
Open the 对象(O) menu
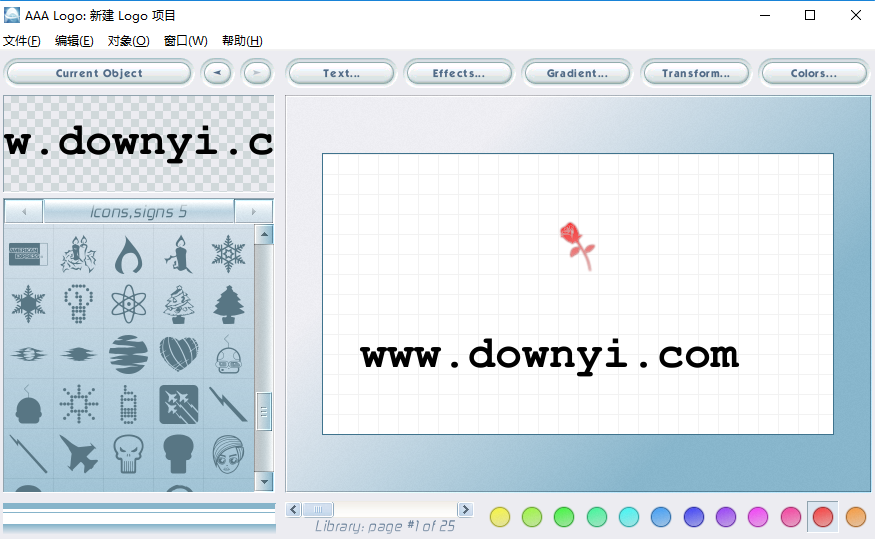[x=128, y=41]
